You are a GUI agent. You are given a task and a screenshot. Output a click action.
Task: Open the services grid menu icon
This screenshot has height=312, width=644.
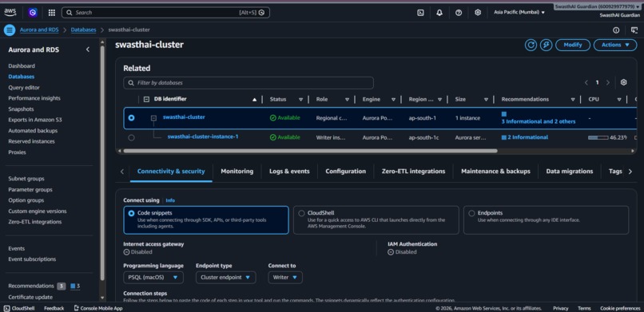52,13
